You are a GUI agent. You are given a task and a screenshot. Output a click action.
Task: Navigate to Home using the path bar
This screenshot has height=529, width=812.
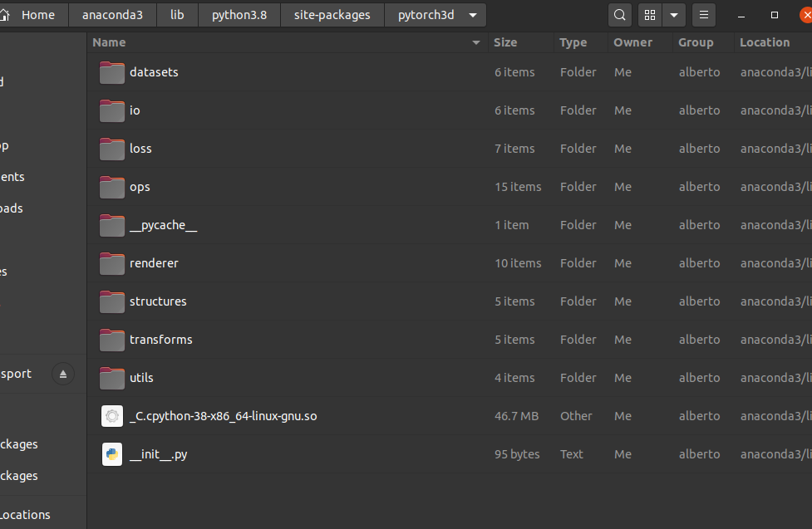pyautogui.click(x=38, y=14)
